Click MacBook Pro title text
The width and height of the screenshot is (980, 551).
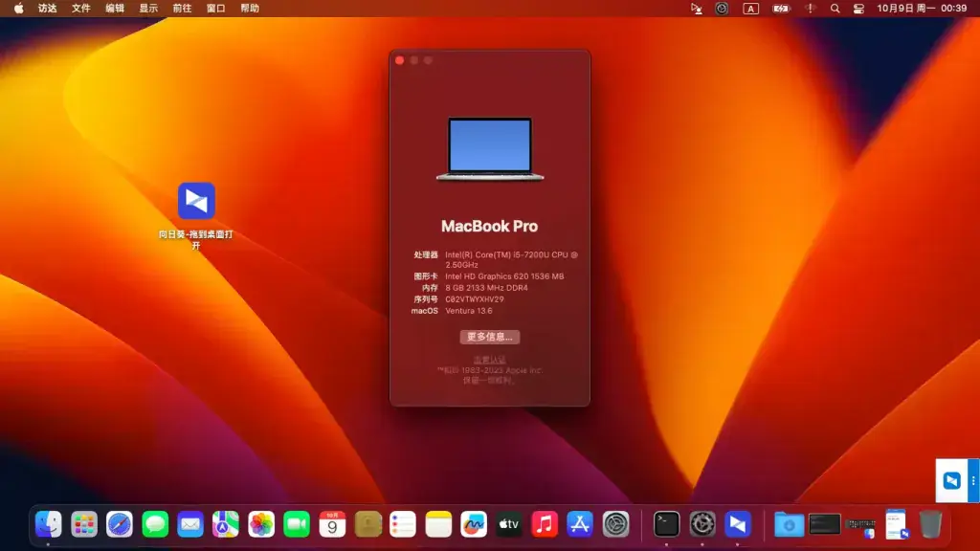click(x=489, y=226)
